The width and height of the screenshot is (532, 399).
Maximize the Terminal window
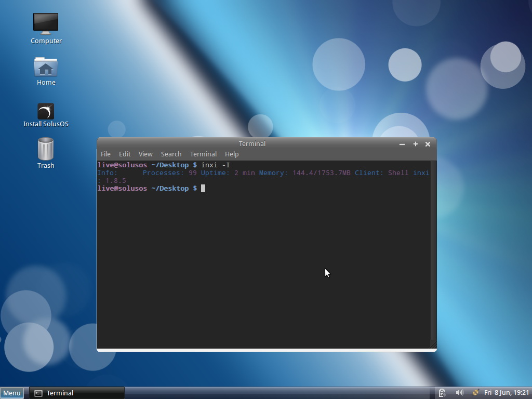pyautogui.click(x=415, y=144)
